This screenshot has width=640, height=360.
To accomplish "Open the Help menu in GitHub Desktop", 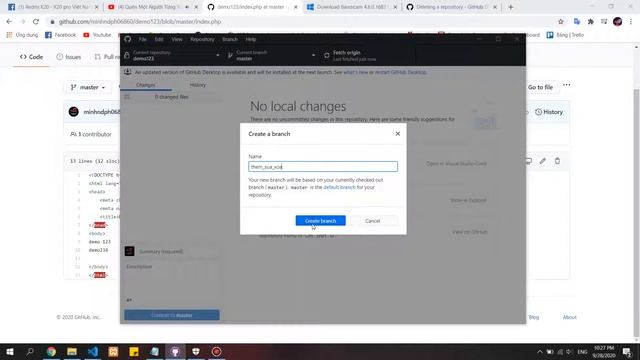I will click(251, 39).
